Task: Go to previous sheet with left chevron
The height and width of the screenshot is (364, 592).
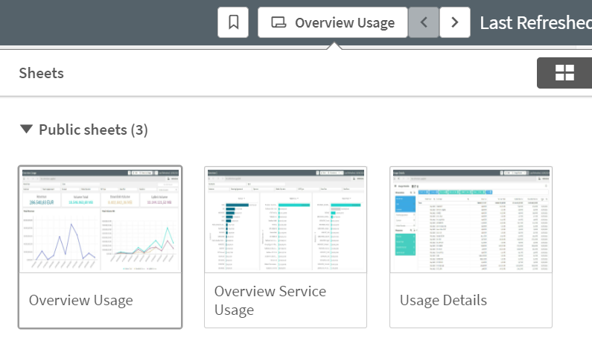Action: click(424, 22)
